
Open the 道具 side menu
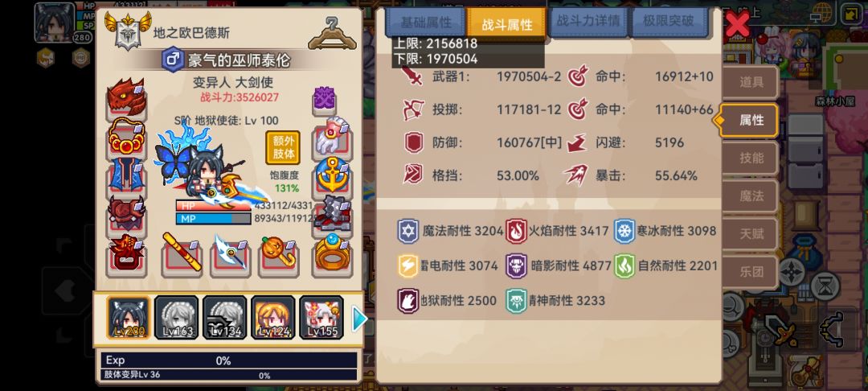751,82
